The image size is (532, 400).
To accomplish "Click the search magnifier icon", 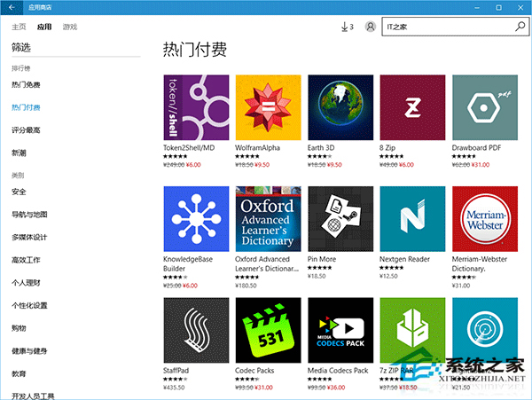I will click(x=520, y=27).
